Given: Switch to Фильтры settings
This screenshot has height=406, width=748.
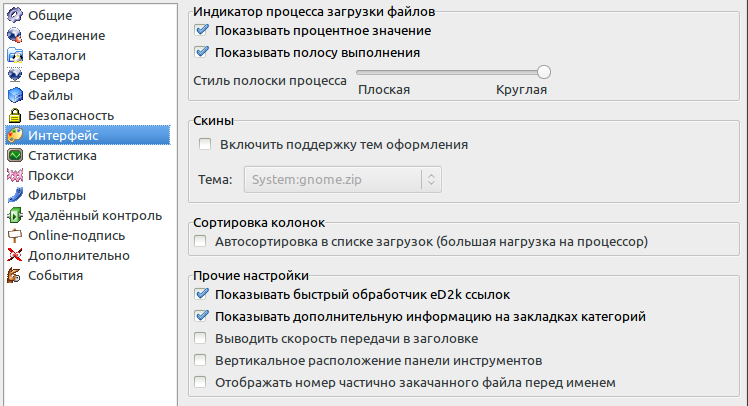Looking at the screenshot, I should coord(57,196).
